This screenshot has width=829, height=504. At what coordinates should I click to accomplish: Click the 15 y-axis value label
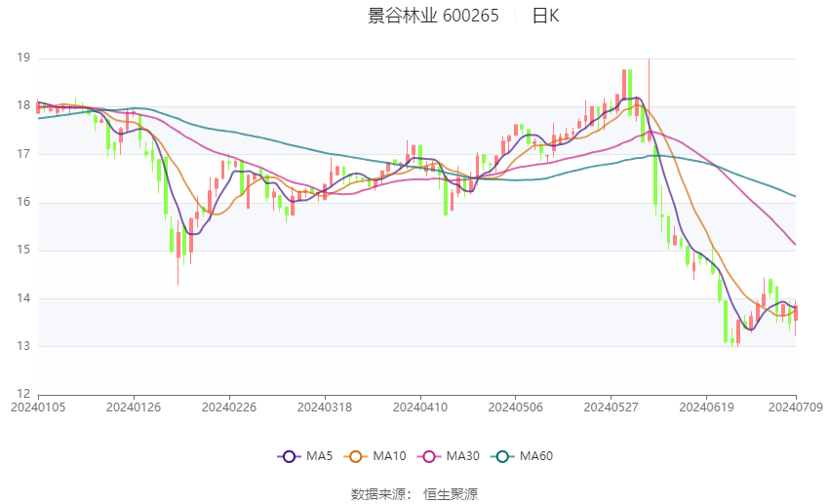[x=23, y=250]
